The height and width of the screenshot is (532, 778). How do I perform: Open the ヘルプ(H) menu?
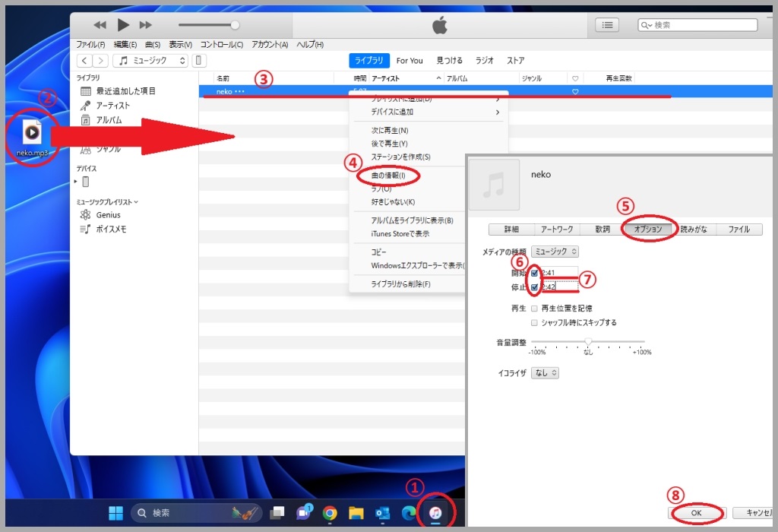click(310, 45)
